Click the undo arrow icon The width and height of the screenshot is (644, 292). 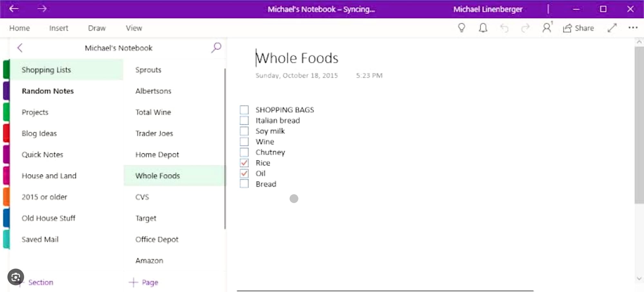click(x=504, y=28)
